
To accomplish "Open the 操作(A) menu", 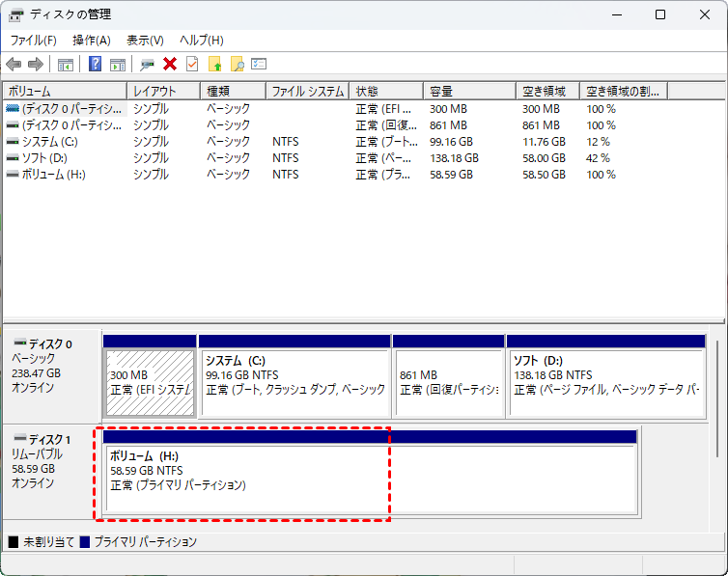I will (92, 41).
